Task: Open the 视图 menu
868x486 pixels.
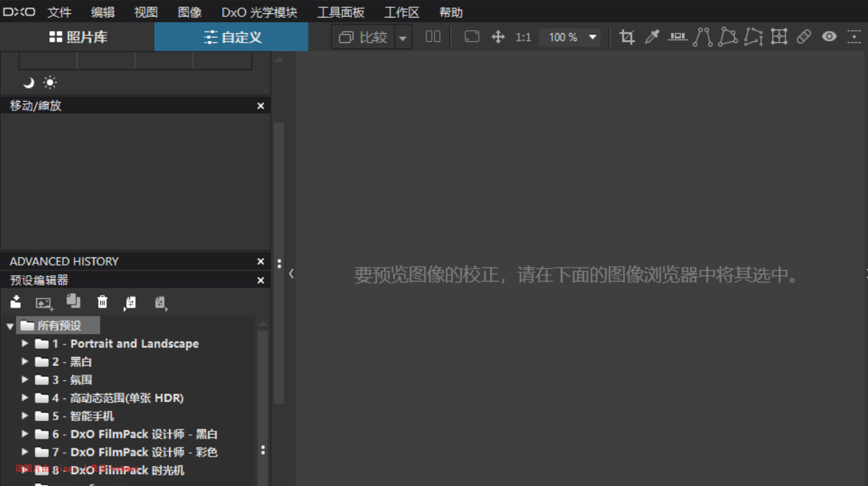Action: [146, 12]
